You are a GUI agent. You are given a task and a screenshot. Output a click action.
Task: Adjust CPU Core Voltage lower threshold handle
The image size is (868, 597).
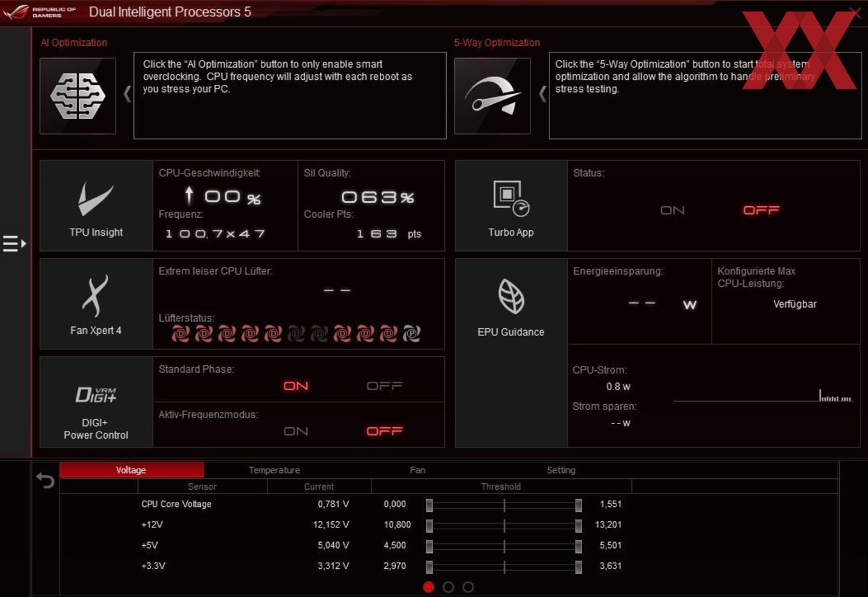(x=430, y=506)
